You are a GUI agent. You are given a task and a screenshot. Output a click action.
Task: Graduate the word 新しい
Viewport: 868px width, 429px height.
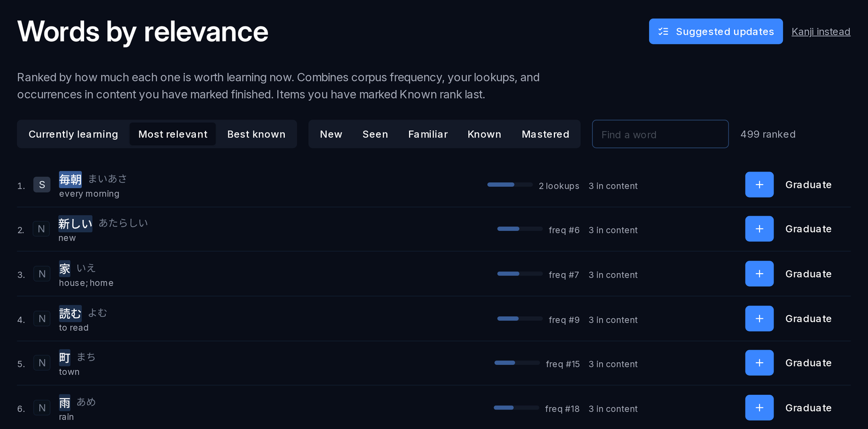[x=808, y=229]
